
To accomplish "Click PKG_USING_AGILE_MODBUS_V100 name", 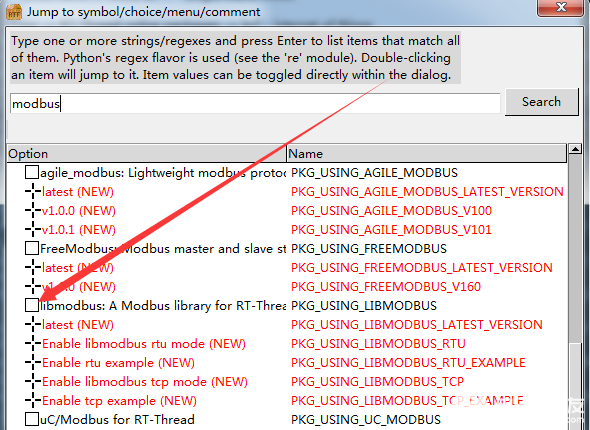I will coord(391,211).
